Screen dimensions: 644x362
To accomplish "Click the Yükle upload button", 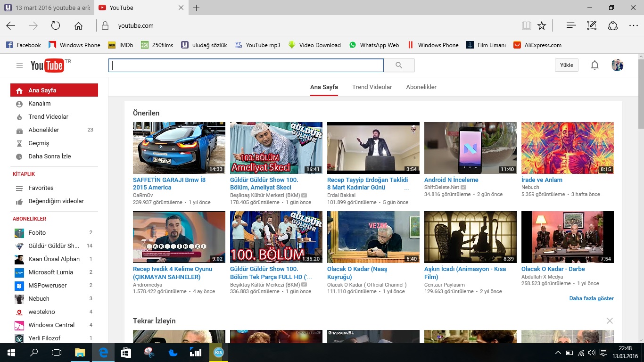I will point(566,65).
